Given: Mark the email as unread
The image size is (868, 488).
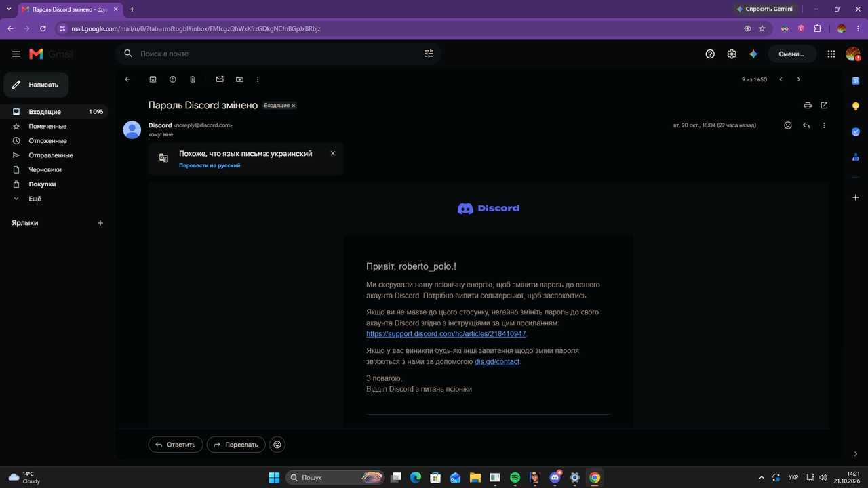Looking at the screenshot, I should coord(220,79).
